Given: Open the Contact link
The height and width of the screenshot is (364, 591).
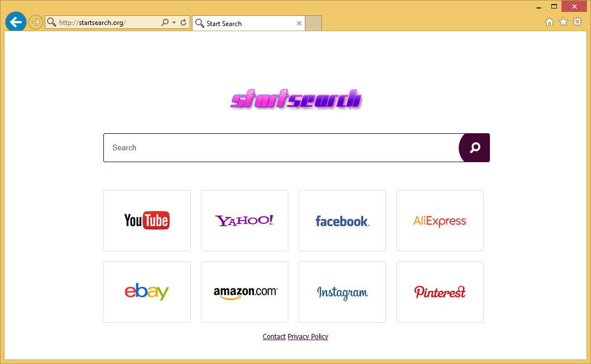Looking at the screenshot, I should pos(274,336).
